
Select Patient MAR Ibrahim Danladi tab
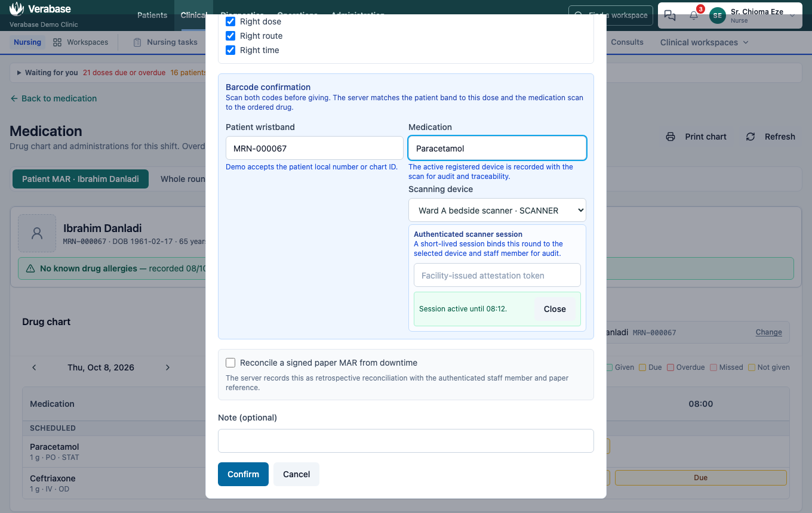tap(81, 179)
